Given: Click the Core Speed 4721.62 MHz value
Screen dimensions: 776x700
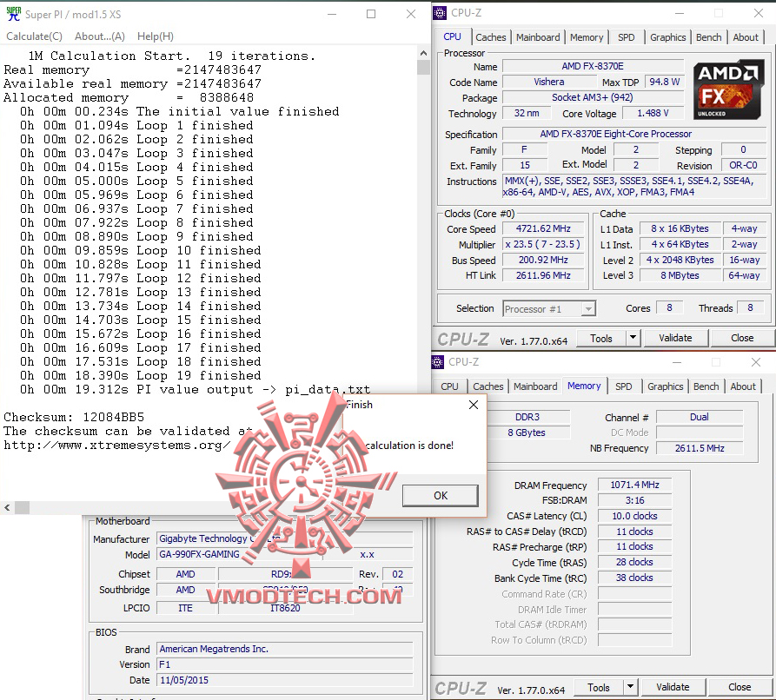Looking at the screenshot, I should (x=543, y=228).
